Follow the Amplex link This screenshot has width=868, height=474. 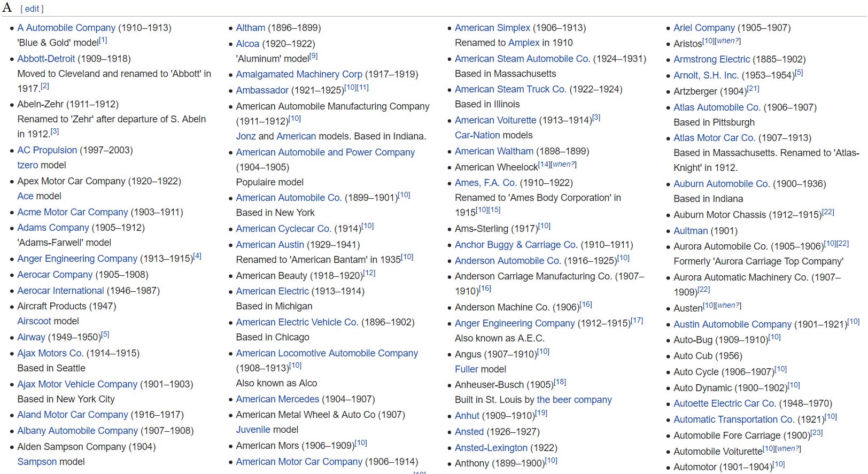click(x=524, y=43)
